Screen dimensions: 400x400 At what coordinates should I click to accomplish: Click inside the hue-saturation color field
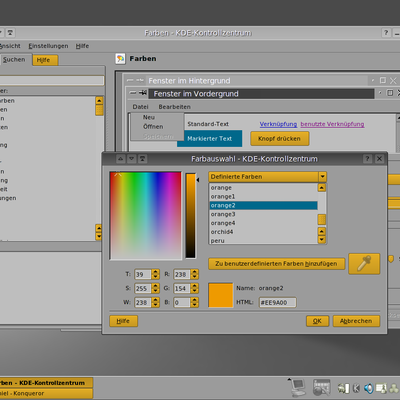pos(146,216)
